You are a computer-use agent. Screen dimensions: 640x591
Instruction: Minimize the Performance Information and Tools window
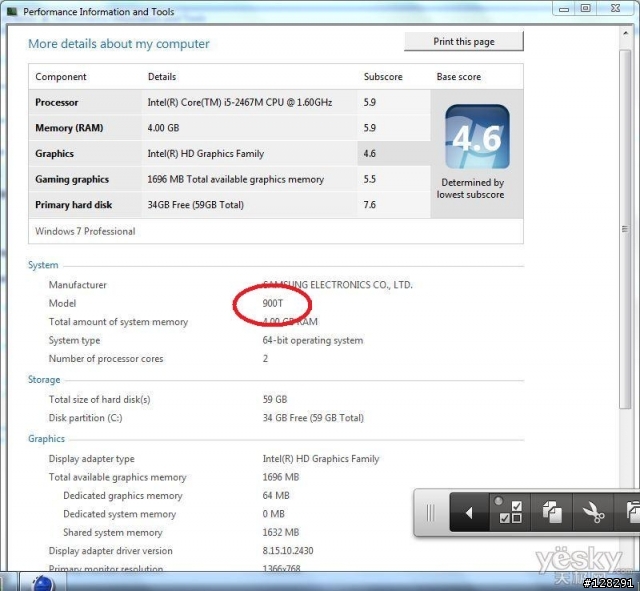coord(564,9)
